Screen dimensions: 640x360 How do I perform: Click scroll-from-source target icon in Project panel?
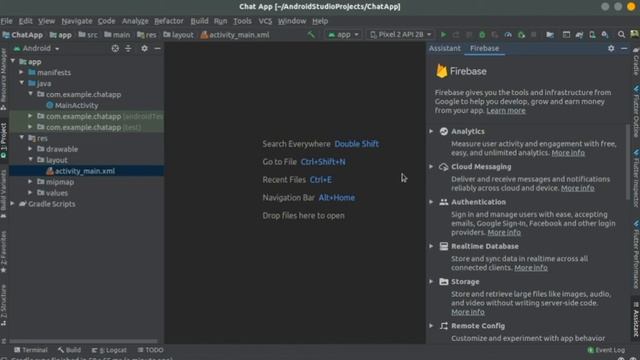coord(115,48)
